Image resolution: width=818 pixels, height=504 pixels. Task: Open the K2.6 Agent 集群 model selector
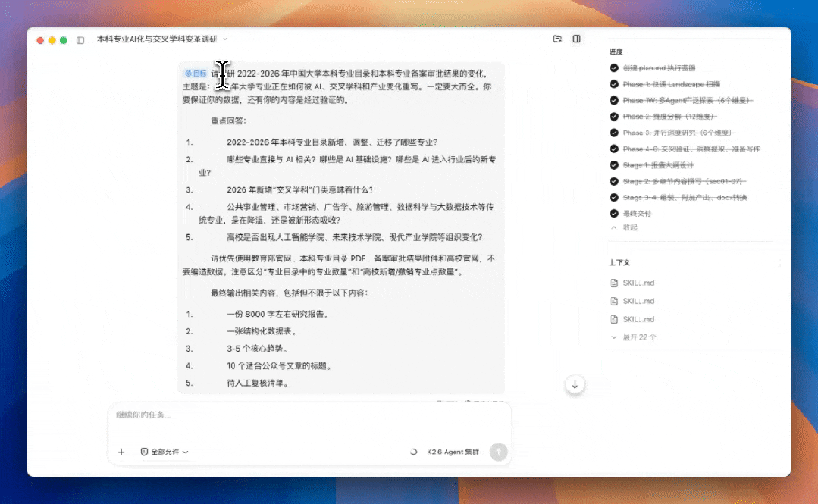coord(453,452)
